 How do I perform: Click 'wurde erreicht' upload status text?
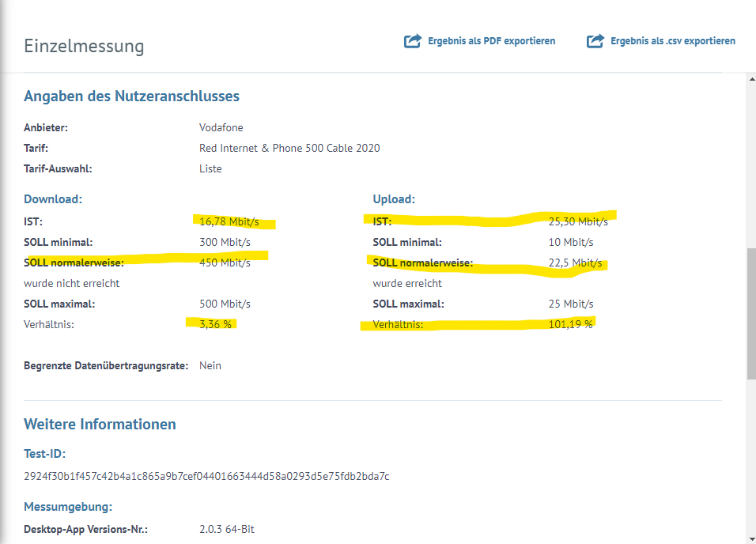tap(407, 284)
